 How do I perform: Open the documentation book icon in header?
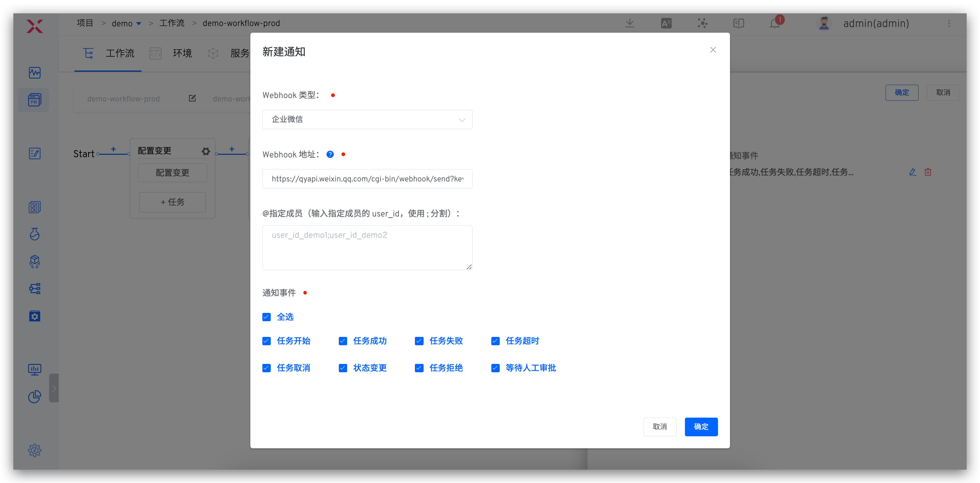[738, 24]
